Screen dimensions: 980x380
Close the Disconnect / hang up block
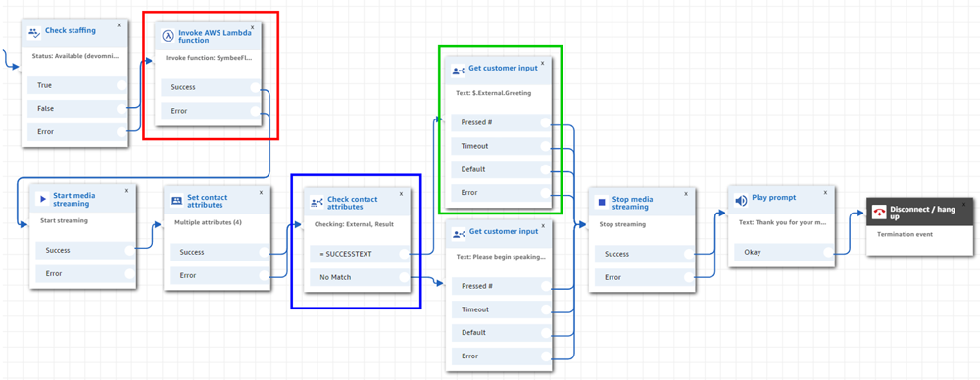963,204
